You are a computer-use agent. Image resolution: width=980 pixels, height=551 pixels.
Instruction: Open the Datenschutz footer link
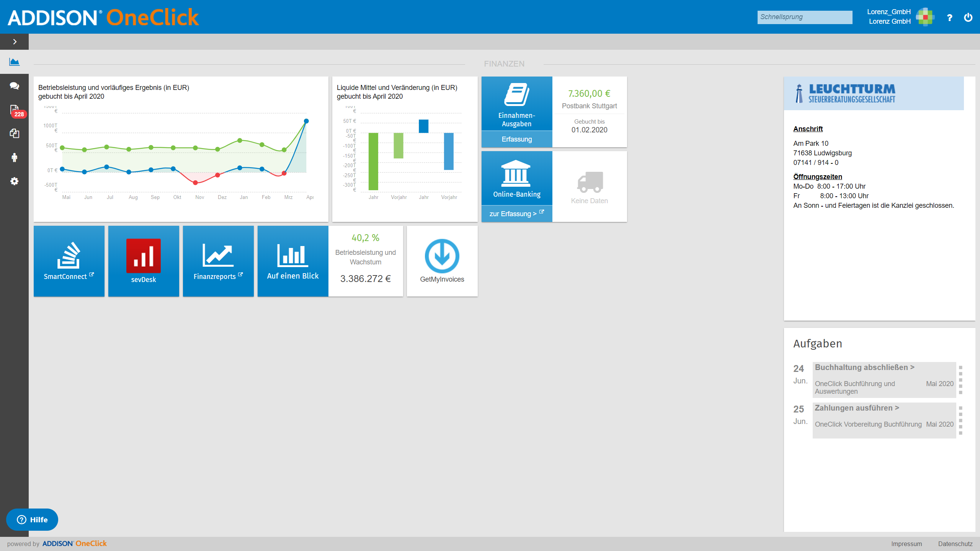[955, 544]
